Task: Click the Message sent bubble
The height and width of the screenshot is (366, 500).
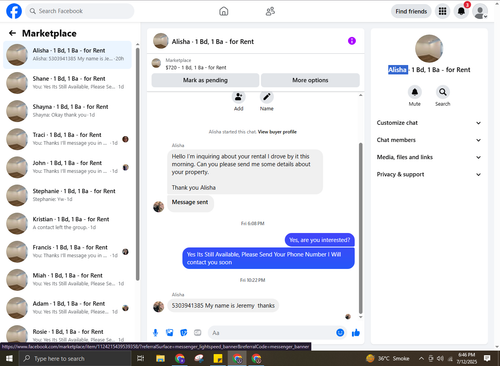Action: pyautogui.click(x=190, y=202)
